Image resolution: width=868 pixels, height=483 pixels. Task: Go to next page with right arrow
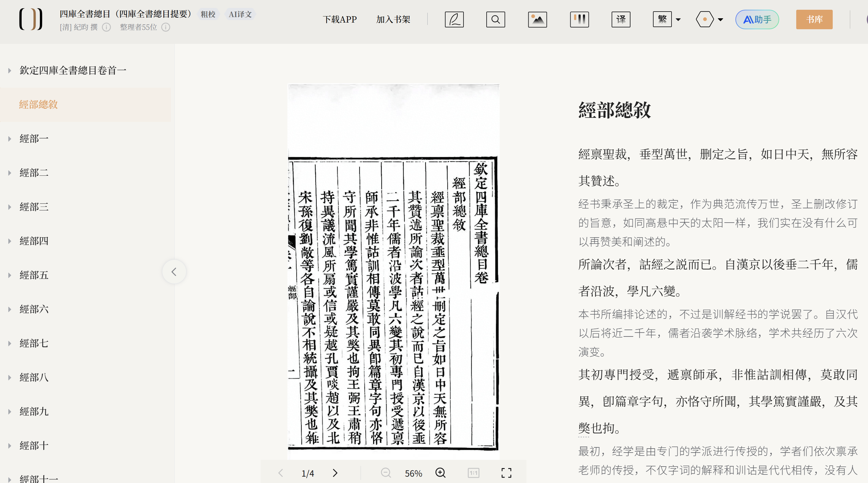point(335,473)
